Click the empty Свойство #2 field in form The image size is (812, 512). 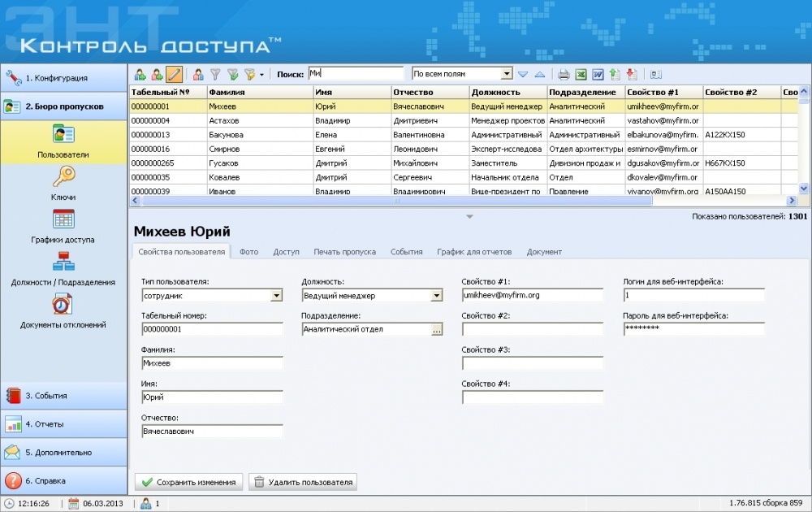533,329
